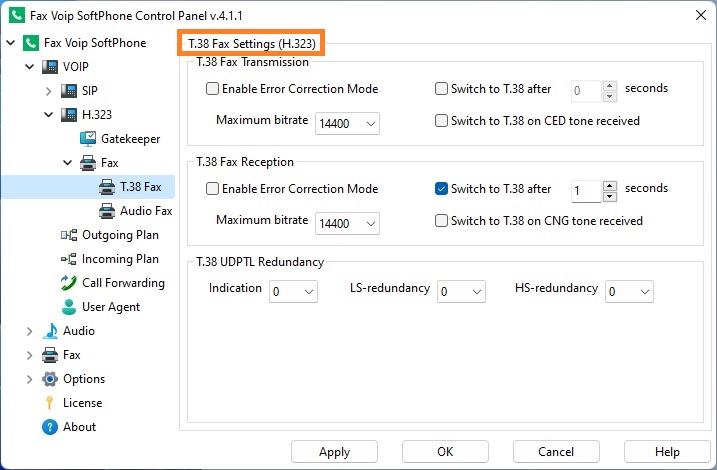This screenshot has height=470, width=717.
Task: Select the H.323 tree item
Action: tap(96, 115)
